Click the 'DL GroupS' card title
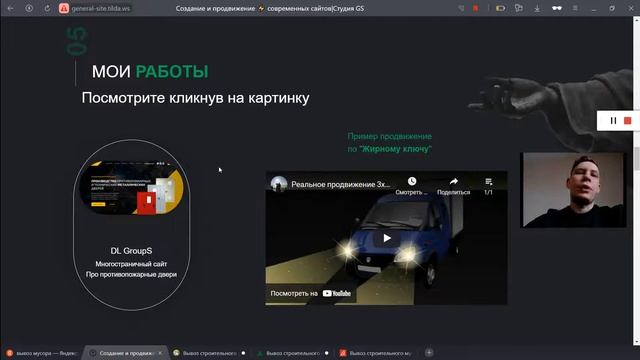The height and width of the screenshot is (360, 640). (x=131, y=251)
